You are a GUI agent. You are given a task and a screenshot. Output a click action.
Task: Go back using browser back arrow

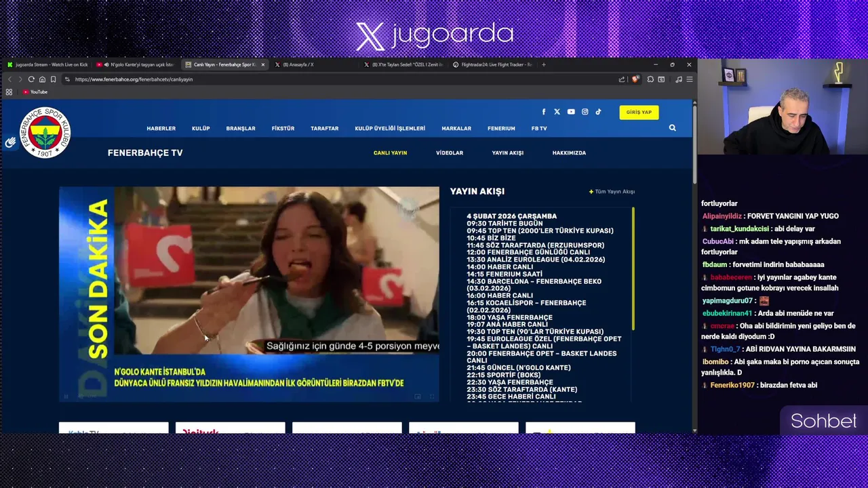click(x=9, y=79)
